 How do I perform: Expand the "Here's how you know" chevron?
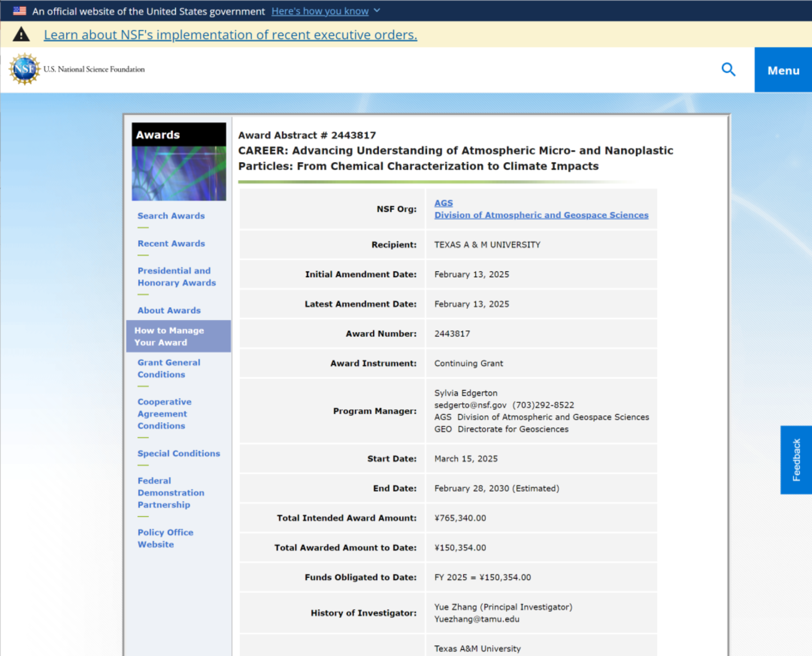click(377, 11)
